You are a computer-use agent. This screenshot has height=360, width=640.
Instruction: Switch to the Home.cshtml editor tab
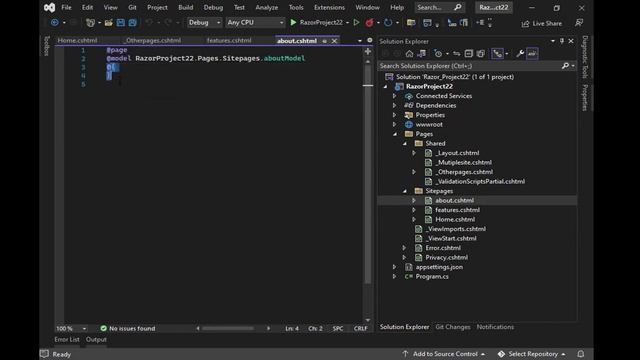[x=78, y=40]
